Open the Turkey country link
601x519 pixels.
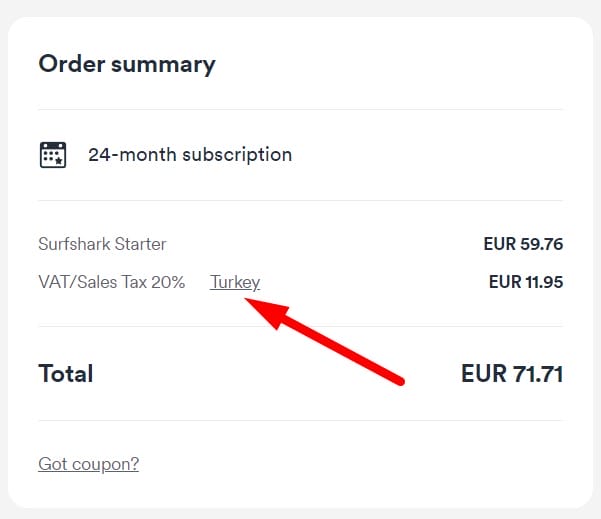click(235, 282)
